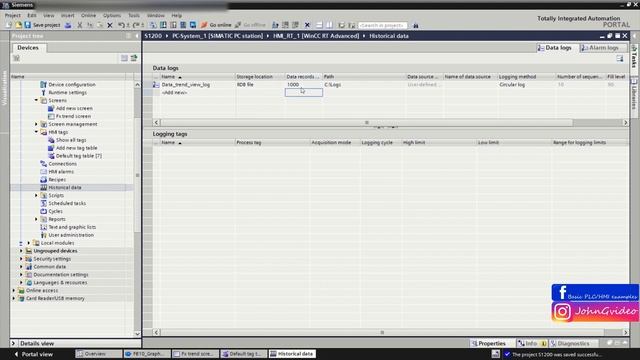640x360 pixels.
Task: Open the Properties inspector tab
Action: [488, 344]
